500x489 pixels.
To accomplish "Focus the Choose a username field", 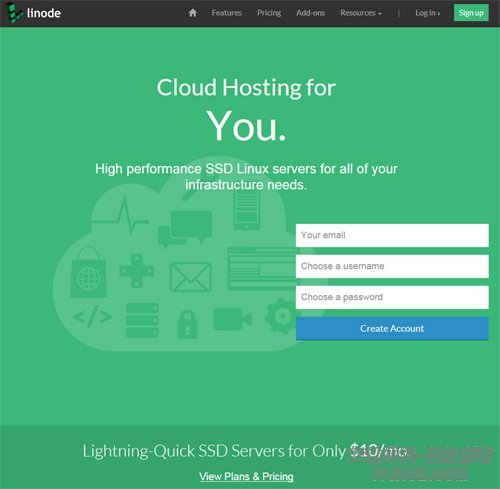I will coord(392,266).
